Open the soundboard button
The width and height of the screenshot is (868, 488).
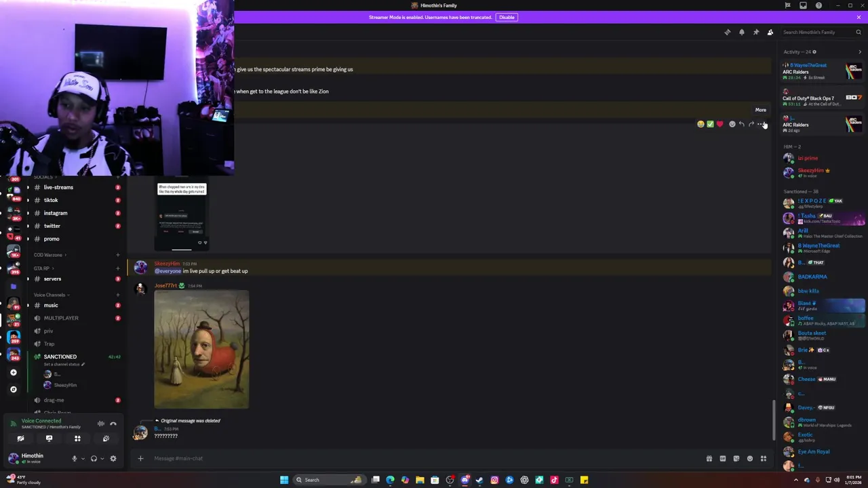[x=106, y=439]
